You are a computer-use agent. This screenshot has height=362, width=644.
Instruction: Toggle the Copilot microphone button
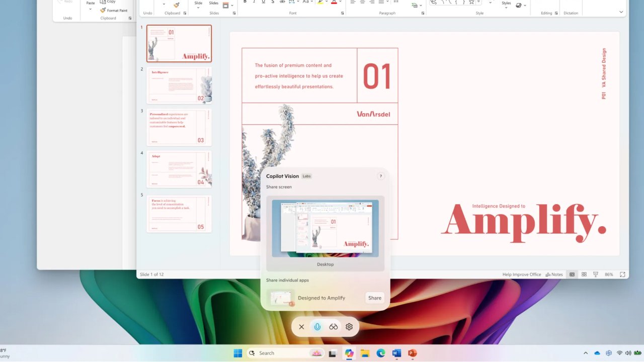(x=317, y=327)
